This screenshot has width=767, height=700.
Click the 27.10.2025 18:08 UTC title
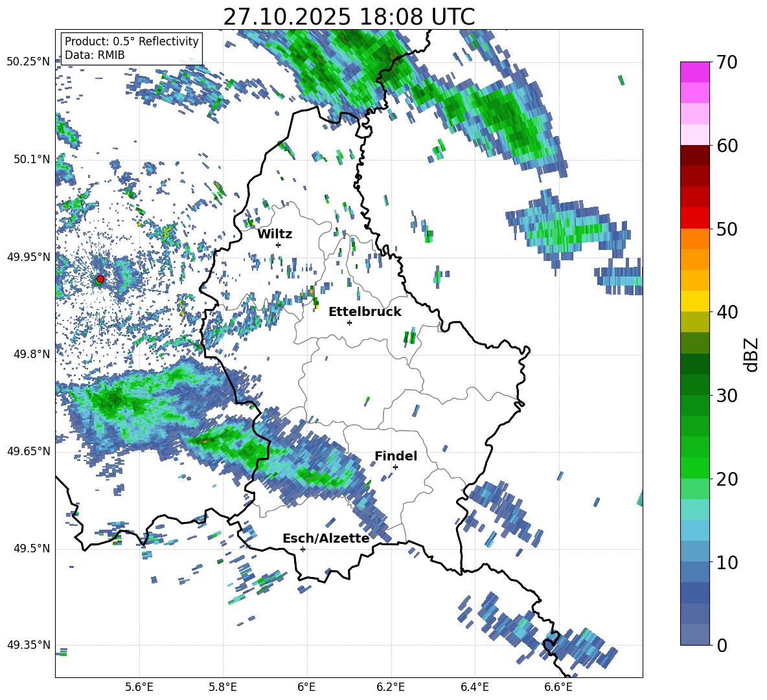click(x=349, y=17)
